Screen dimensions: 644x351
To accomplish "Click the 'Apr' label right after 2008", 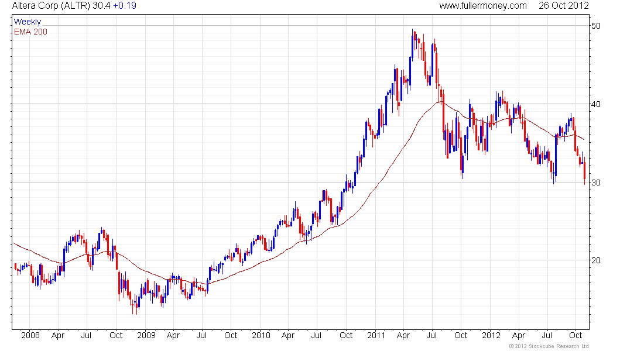I will (58, 335).
